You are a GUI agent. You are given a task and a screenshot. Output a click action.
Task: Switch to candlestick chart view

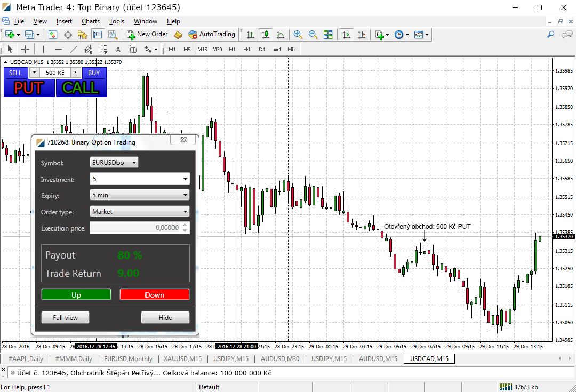265,35
